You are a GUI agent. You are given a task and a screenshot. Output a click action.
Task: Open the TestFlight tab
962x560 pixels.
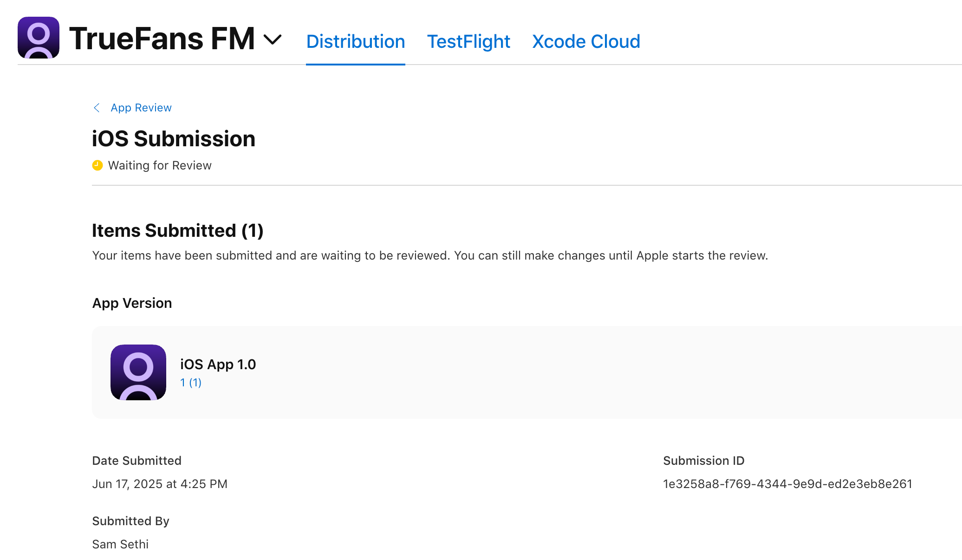tap(468, 41)
